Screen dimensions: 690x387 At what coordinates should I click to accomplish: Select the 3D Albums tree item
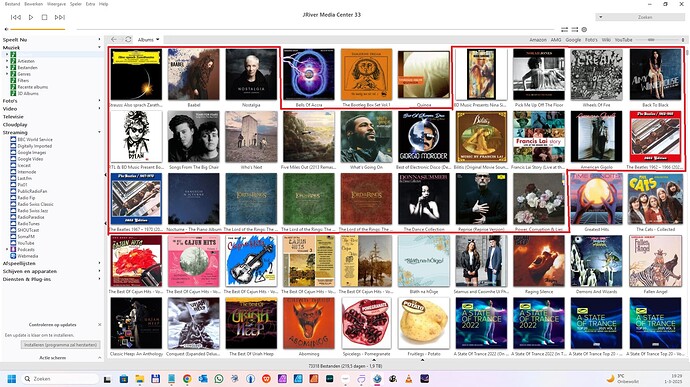[x=28, y=93]
